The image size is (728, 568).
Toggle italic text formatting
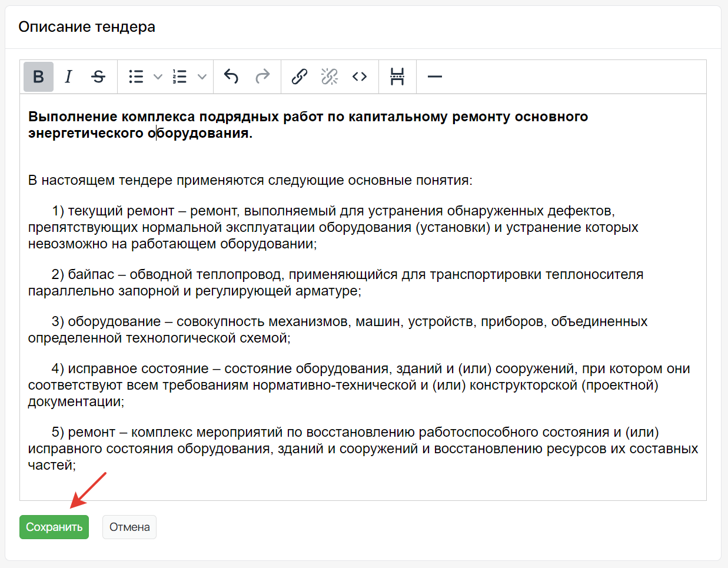pos(68,77)
